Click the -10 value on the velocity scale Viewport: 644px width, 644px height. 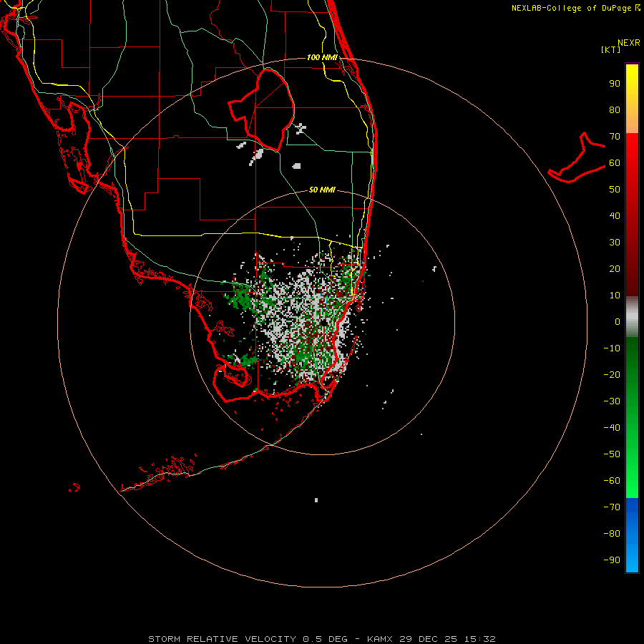(x=612, y=348)
